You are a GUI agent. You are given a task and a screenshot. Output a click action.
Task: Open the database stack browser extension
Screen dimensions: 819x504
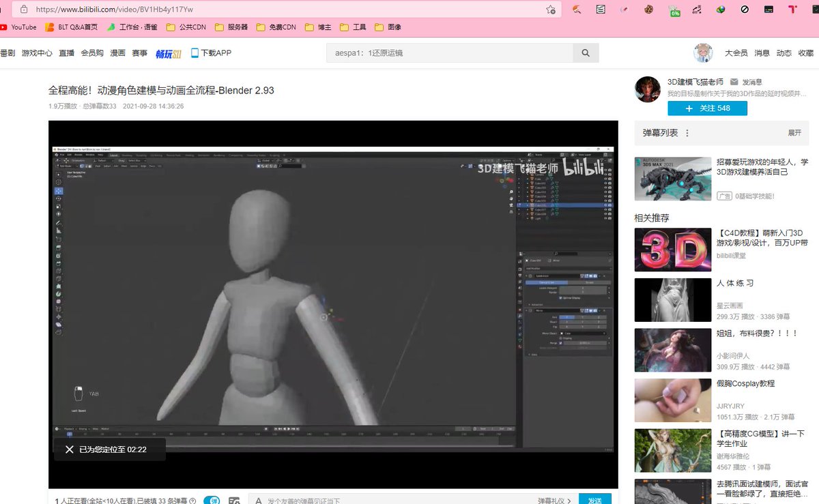600,10
